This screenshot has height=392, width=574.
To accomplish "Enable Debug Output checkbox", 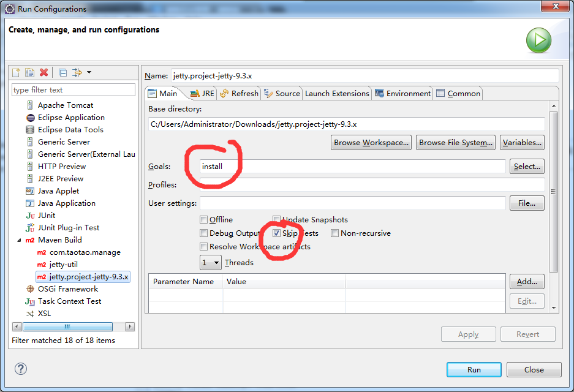I will pyautogui.click(x=203, y=233).
